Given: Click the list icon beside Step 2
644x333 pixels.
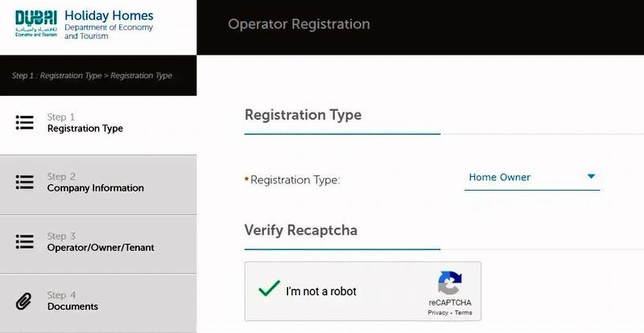Looking at the screenshot, I should pyautogui.click(x=24, y=182).
